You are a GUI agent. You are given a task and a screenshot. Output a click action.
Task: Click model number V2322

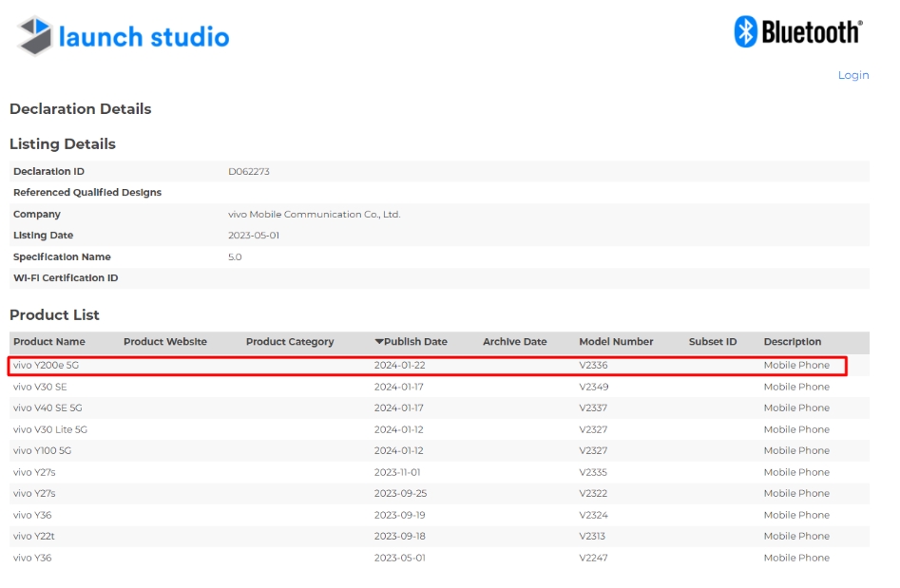click(593, 493)
